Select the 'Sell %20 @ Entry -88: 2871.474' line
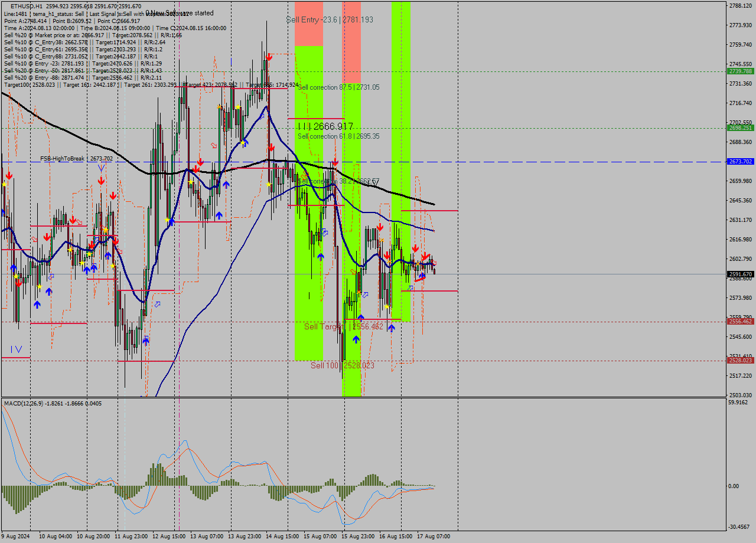The image size is (756, 543). (x=83, y=77)
